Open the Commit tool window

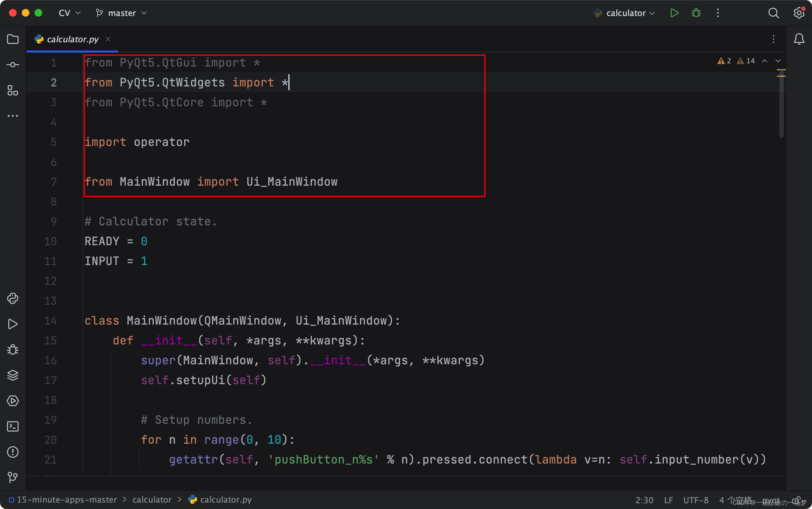point(13,65)
